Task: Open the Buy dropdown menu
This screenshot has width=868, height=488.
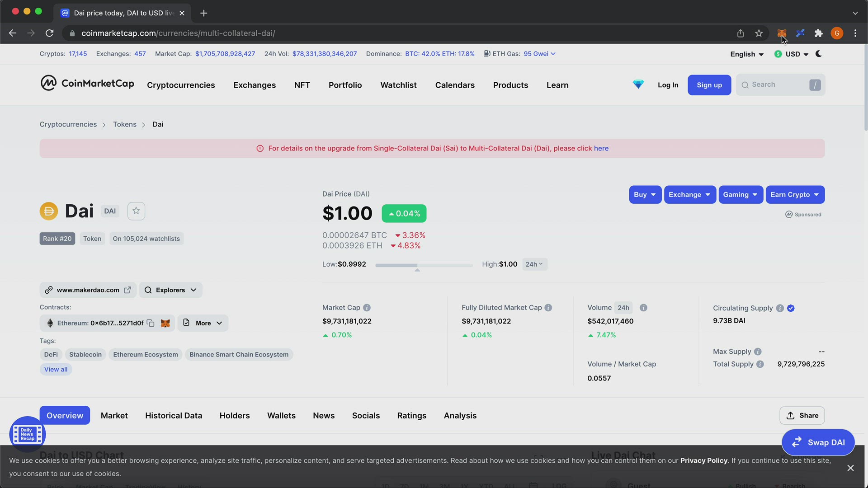Action: [x=645, y=195]
